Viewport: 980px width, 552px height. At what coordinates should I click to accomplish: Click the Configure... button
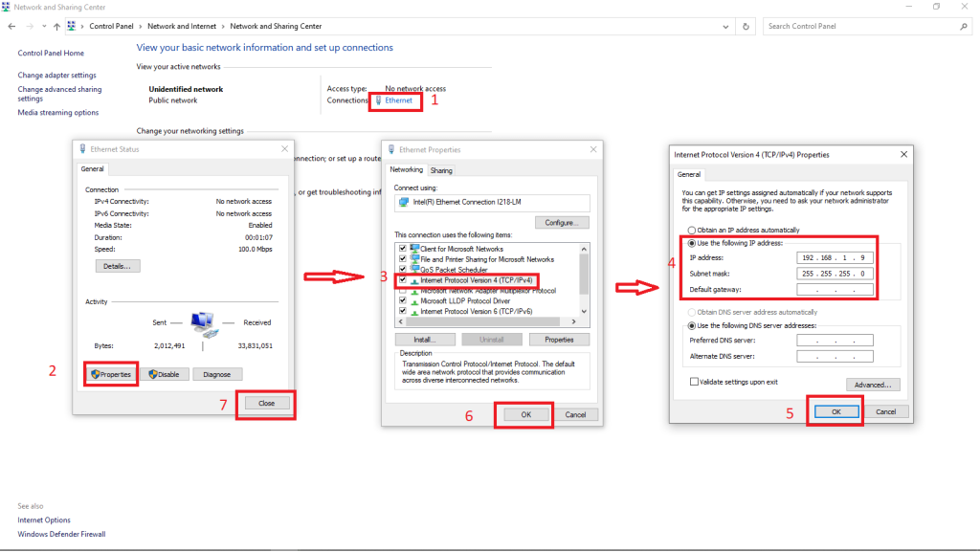[x=562, y=222]
